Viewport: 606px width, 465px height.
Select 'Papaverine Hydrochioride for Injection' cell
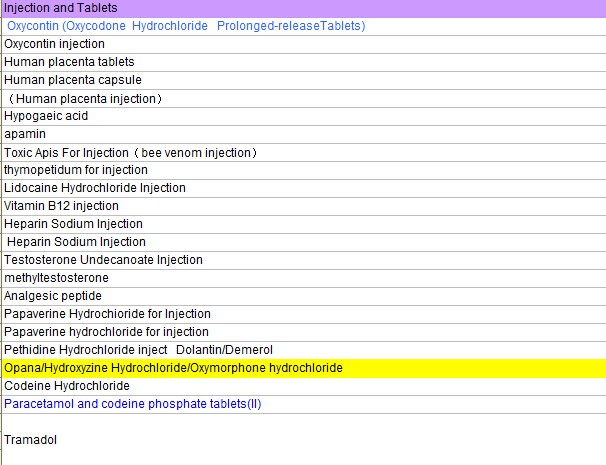point(304,314)
